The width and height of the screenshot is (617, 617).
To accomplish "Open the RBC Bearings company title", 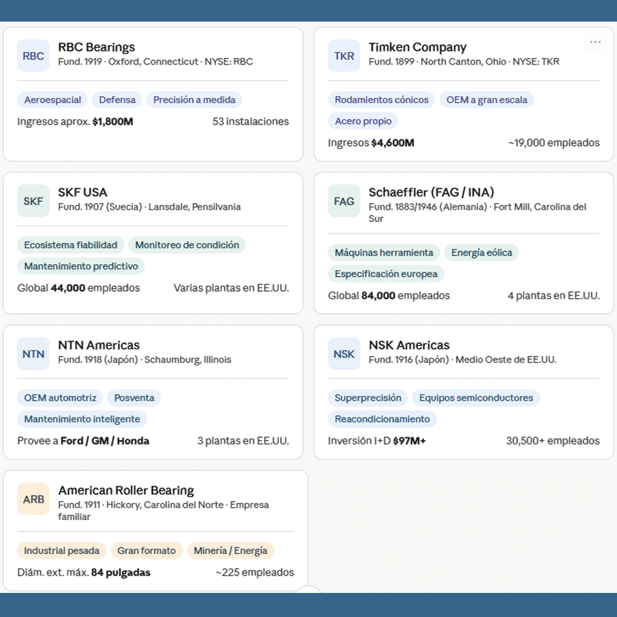I will pos(96,47).
